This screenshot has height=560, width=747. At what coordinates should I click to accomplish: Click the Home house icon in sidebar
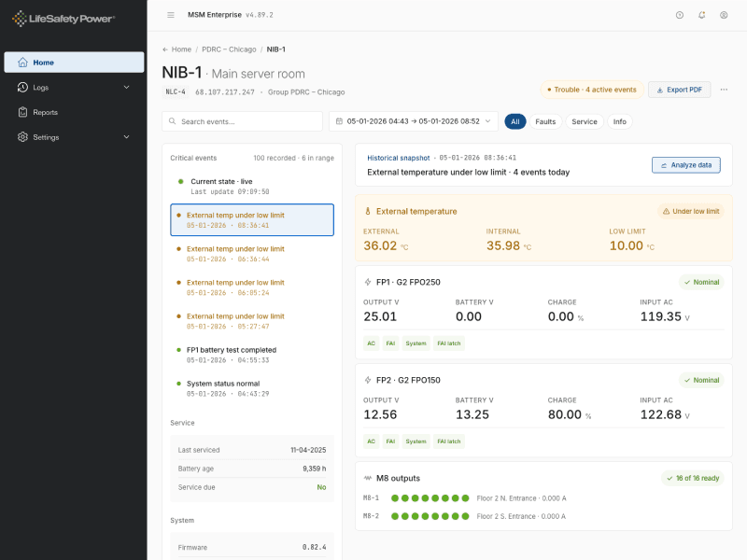[x=22, y=63]
